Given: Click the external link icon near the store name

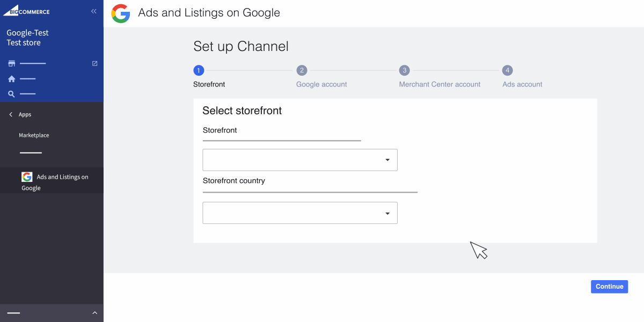Looking at the screenshot, I should click(94, 63).
